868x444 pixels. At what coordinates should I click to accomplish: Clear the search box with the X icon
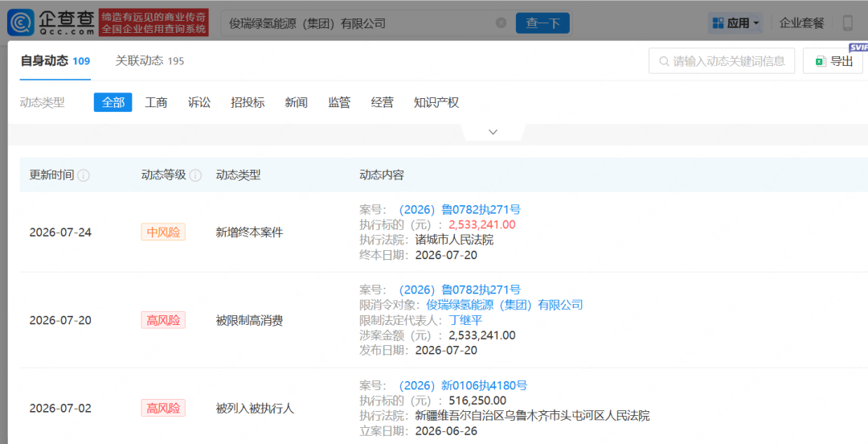point(501,23)
